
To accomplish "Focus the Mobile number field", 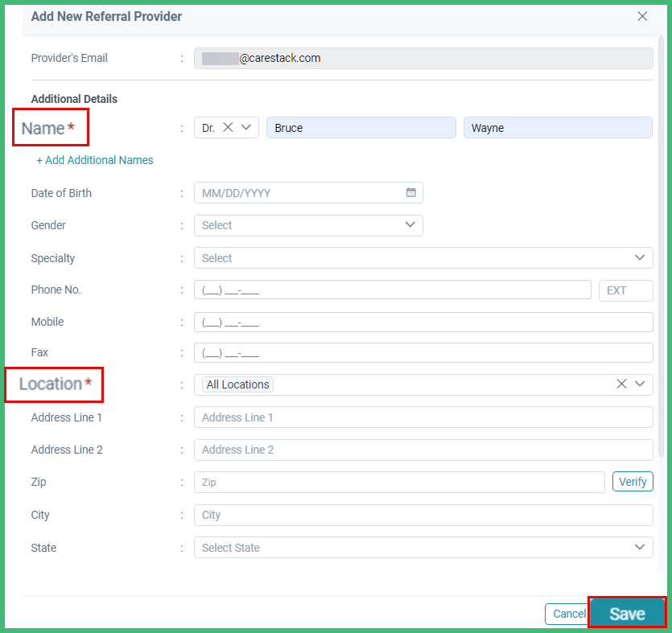I will point(423,323).
